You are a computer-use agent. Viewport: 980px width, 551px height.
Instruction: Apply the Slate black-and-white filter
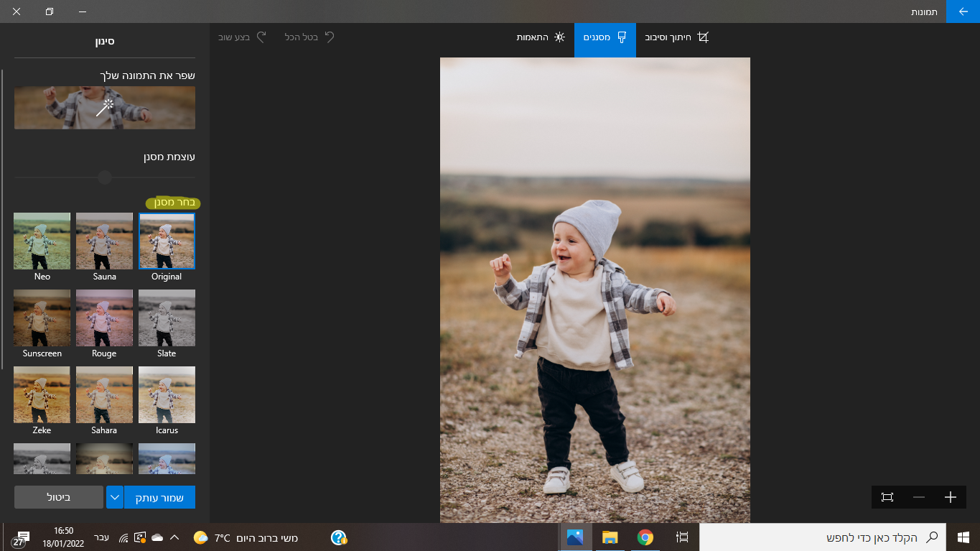(x=167, y=318)
